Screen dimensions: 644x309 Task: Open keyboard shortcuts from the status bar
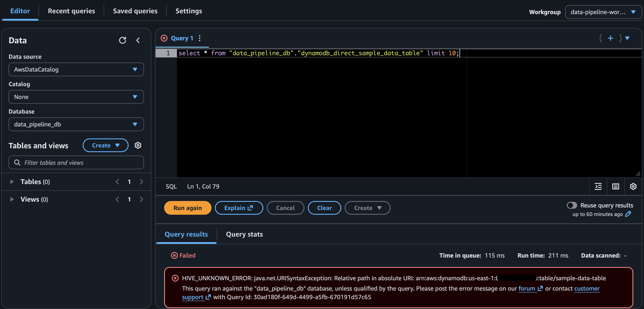tap(616, 186)
